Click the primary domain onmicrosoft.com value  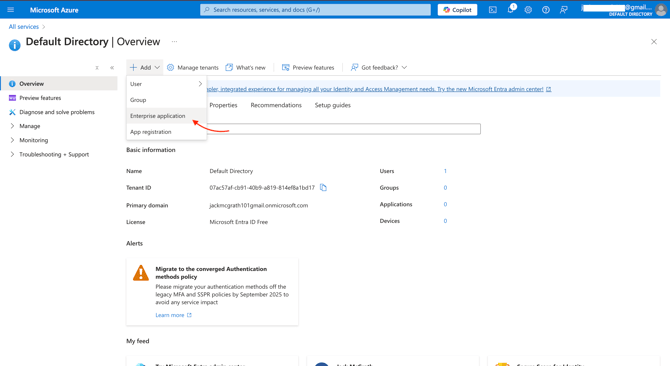coord(259,205)
